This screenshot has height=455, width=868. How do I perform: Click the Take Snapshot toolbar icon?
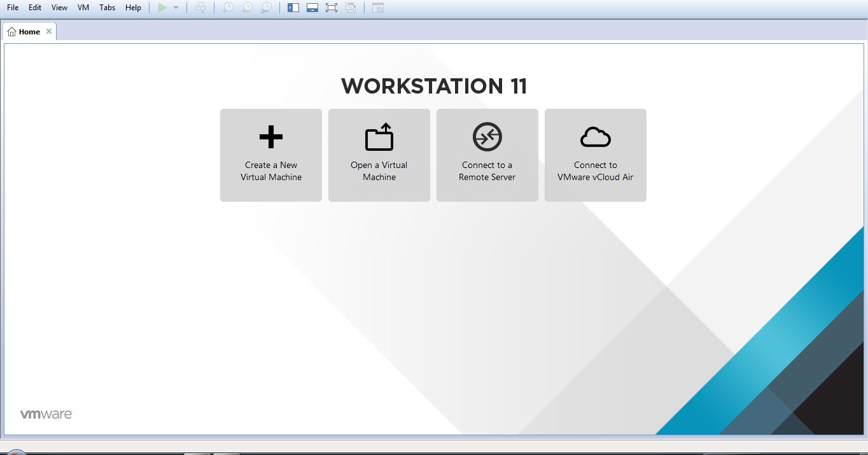click(227, 8)
